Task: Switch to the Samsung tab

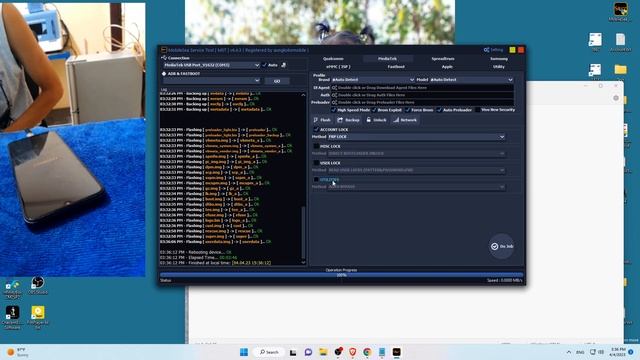Action: 499,59
